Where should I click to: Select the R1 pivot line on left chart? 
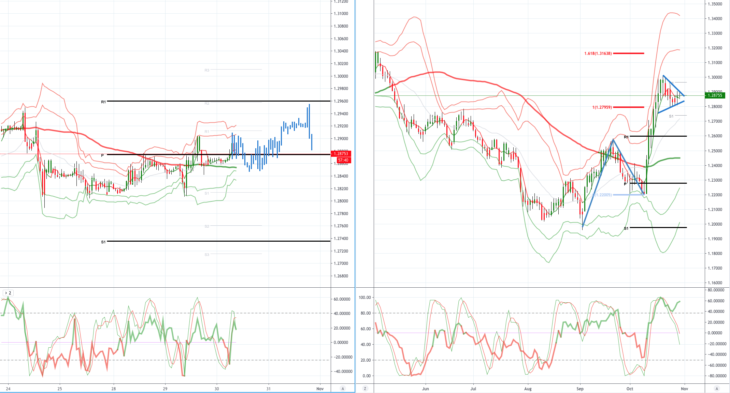pos(219,101)
